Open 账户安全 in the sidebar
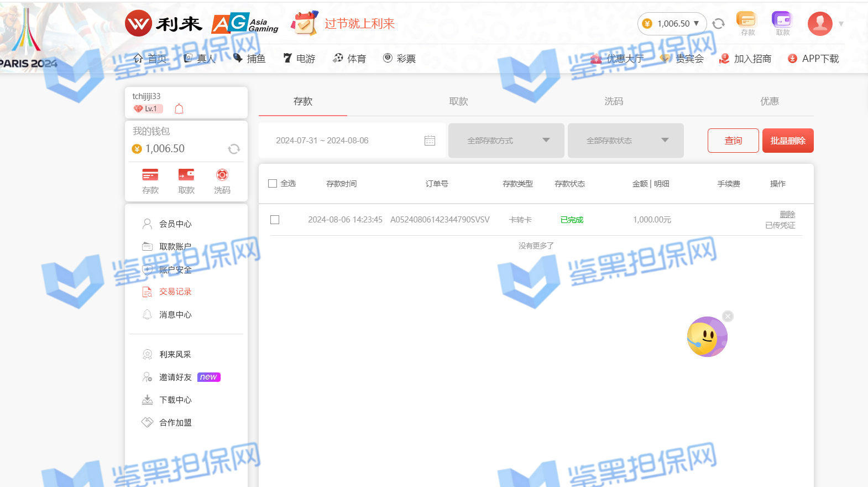 click(x=175, y=270)
